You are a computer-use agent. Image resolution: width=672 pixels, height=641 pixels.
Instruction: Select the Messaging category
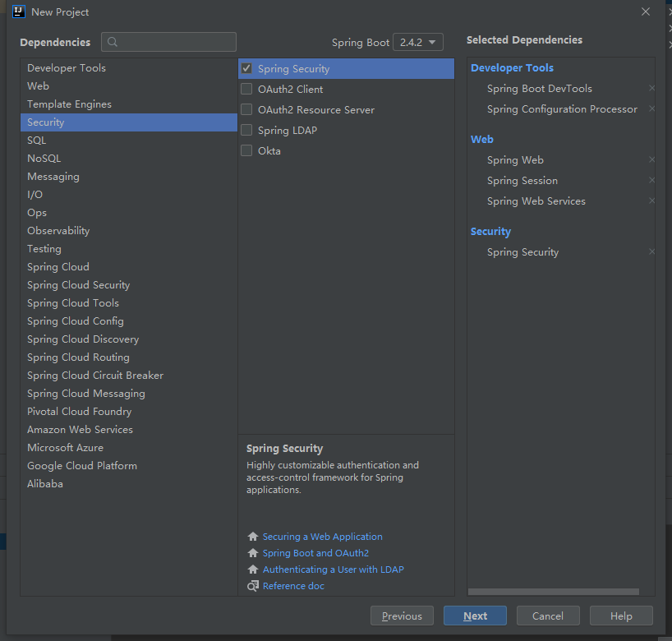[129, 177]
